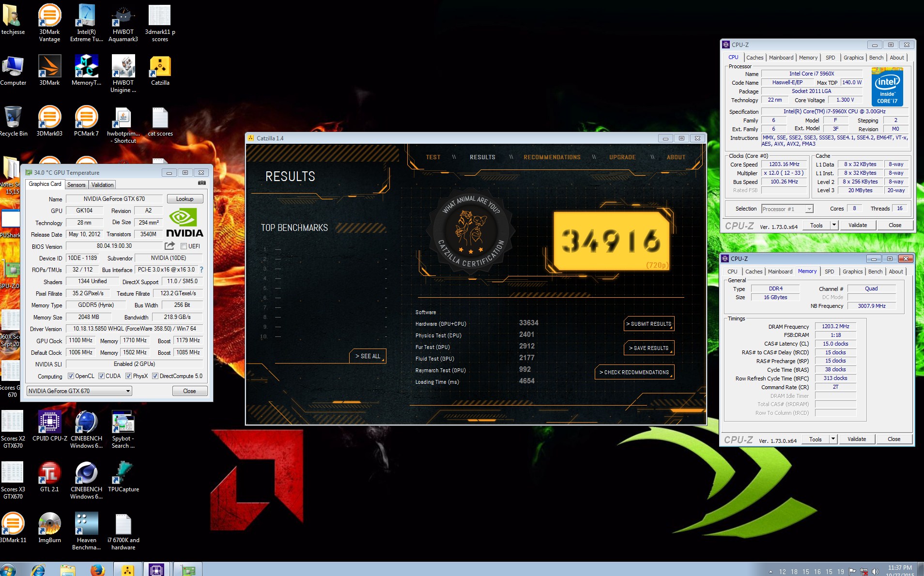Show hidden tray icons arrow
924x576 pixels.
770,572
